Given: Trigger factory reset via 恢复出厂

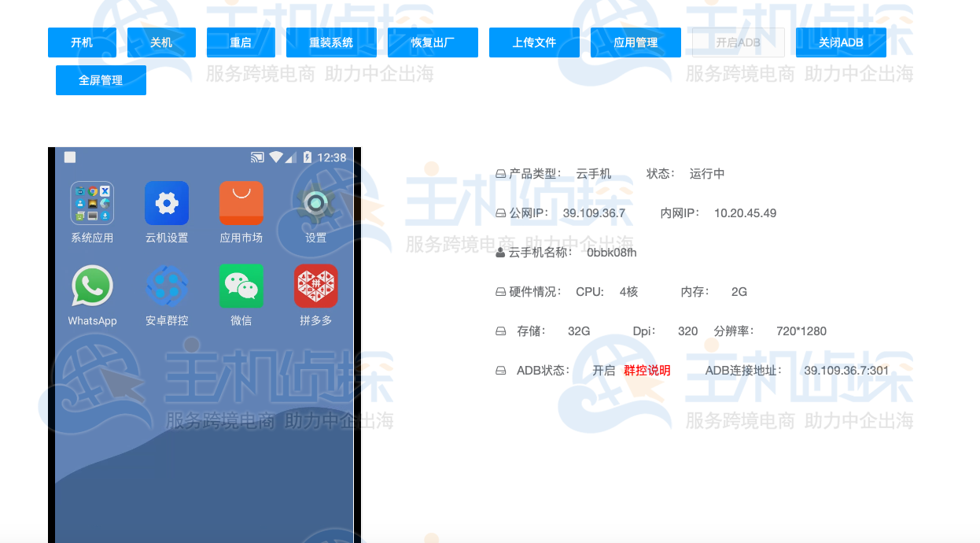Looking at the screenshot, I should (433, 42).
